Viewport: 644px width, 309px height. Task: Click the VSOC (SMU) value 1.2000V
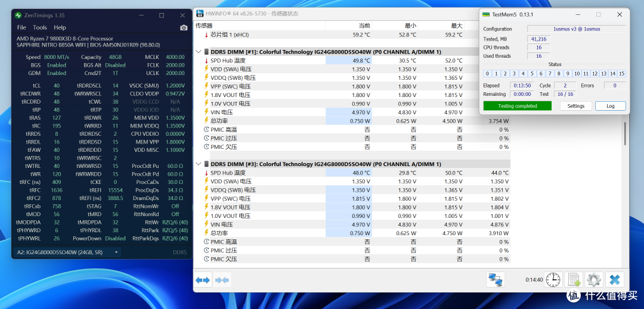coord(175,86)
